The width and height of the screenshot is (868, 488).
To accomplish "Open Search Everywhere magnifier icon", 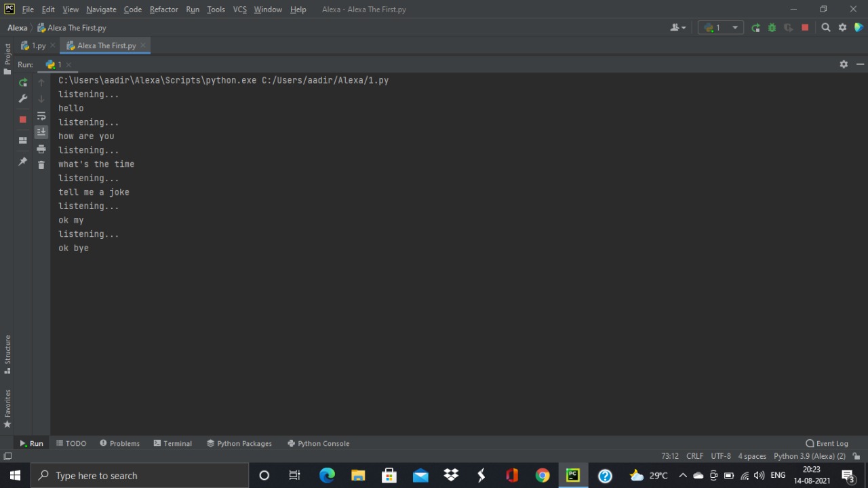I will 825,28.
